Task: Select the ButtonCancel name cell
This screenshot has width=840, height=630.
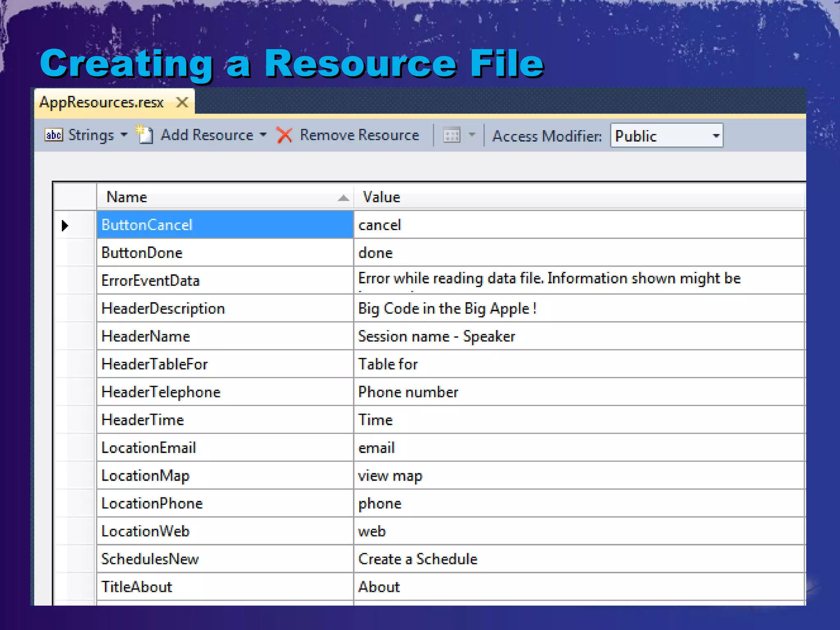Action: click(x=225, y=225)
